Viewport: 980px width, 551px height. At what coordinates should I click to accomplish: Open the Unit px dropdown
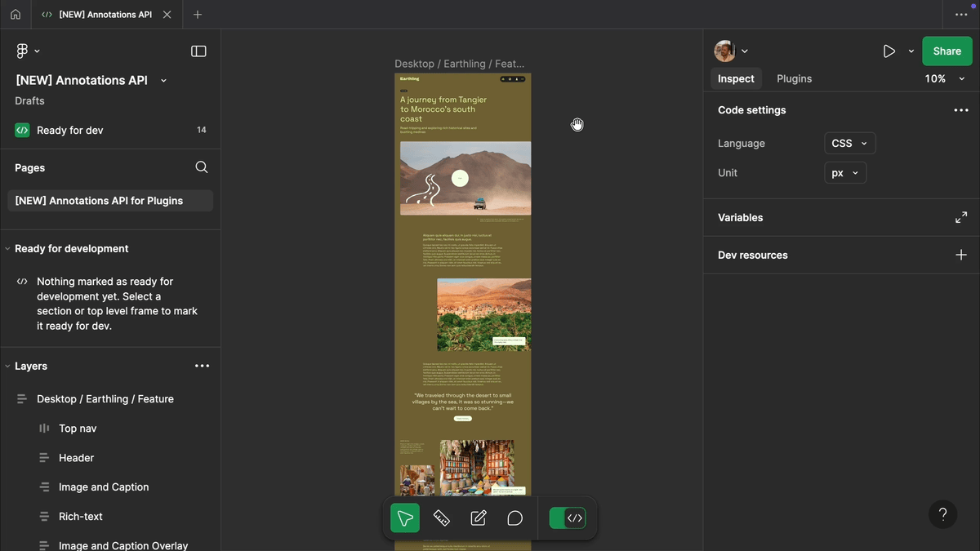844,173
